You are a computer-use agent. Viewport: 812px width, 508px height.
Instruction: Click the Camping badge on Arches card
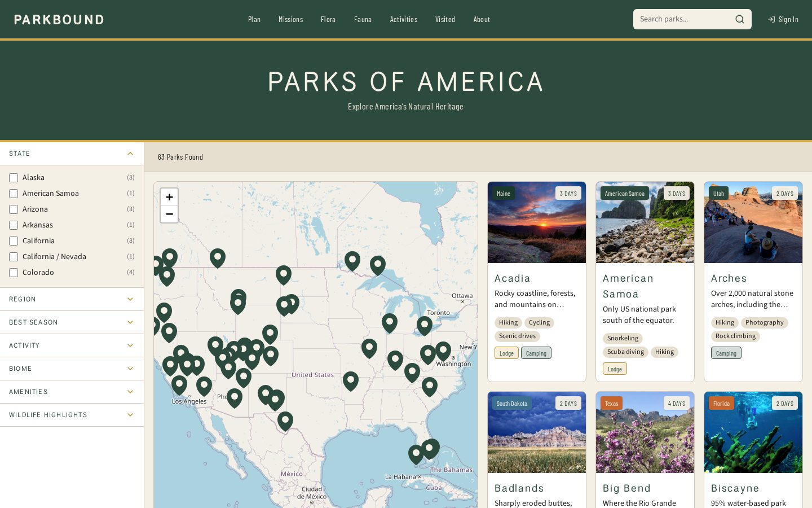click(x=726, y=353)
